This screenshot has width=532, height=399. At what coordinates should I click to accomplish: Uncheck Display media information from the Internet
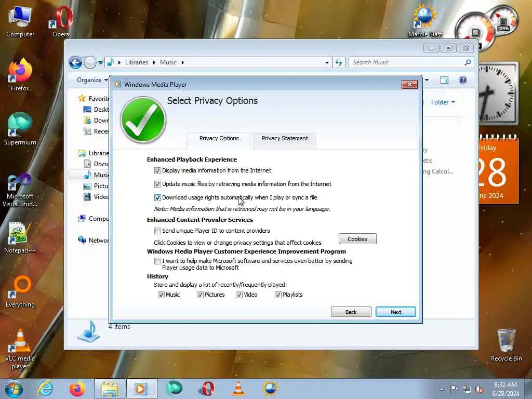click(x=157, y=170)
